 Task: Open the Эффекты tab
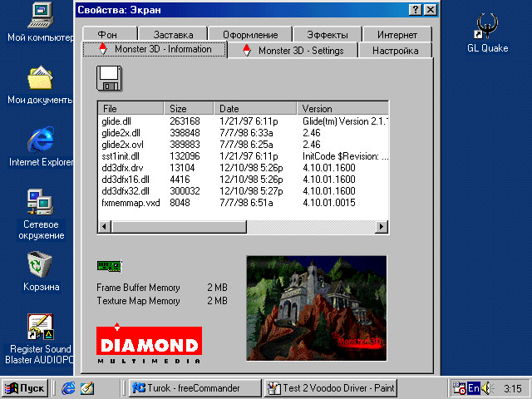(x=327, y=34)
